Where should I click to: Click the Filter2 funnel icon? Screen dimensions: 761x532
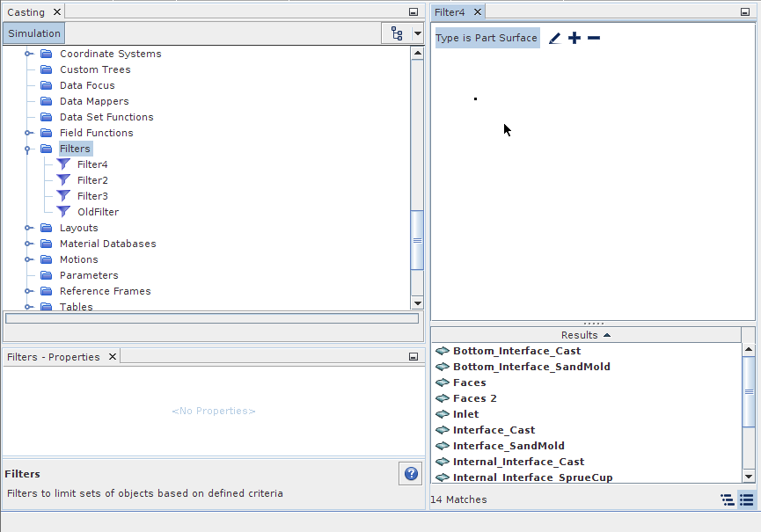pyautogui.click(x=63, y=180)
